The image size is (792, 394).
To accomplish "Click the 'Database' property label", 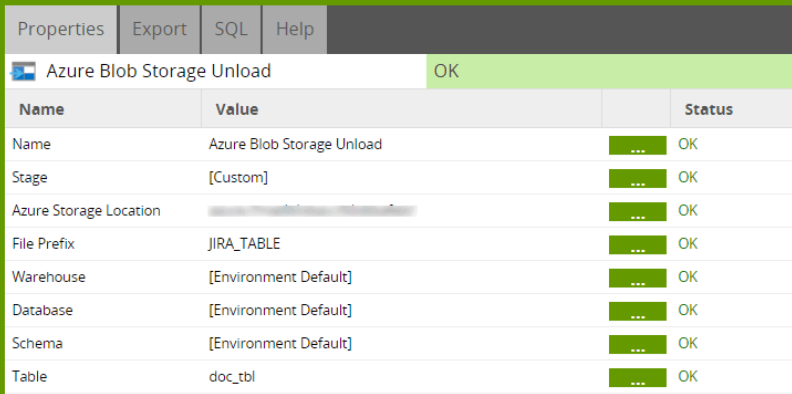I will coord(42,310).
